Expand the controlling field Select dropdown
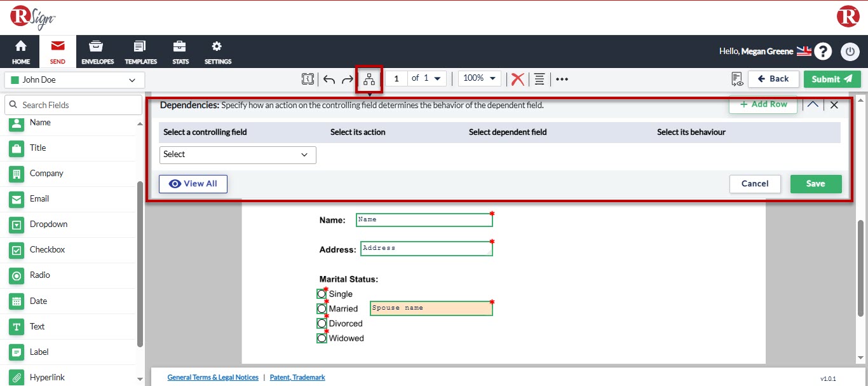 point(238,155)
